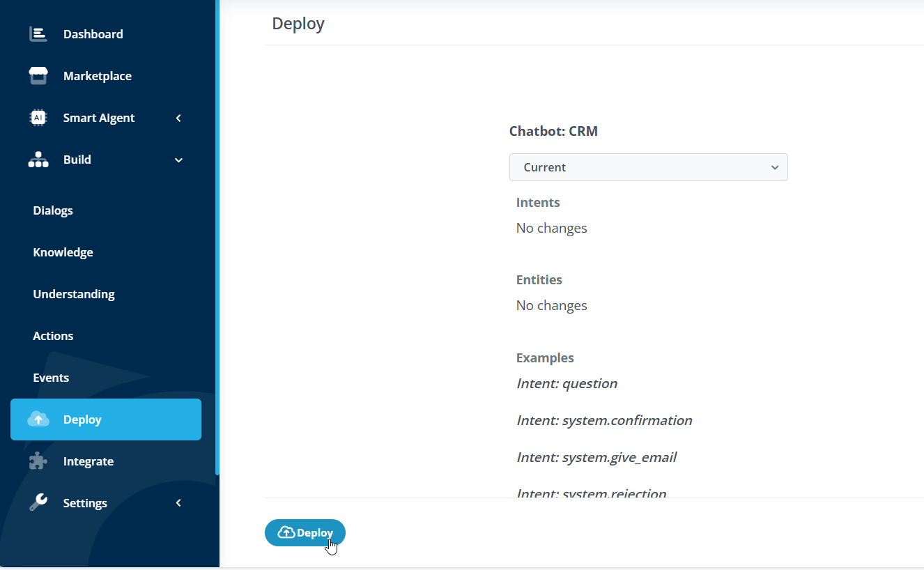Image resolution: width=924 pixels, height=570 pixels.
Task: Click 'No changes' under Intents
Action: [551, 228]
